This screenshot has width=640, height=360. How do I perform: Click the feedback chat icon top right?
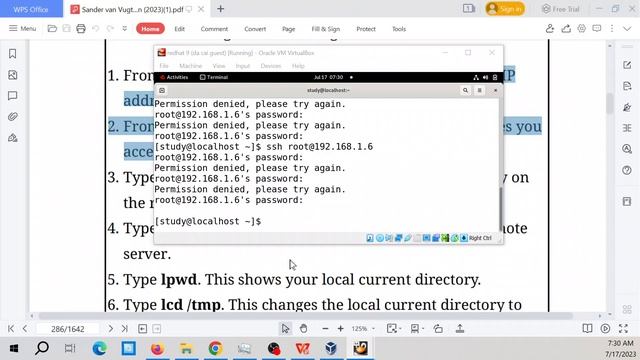click(597, 29)
